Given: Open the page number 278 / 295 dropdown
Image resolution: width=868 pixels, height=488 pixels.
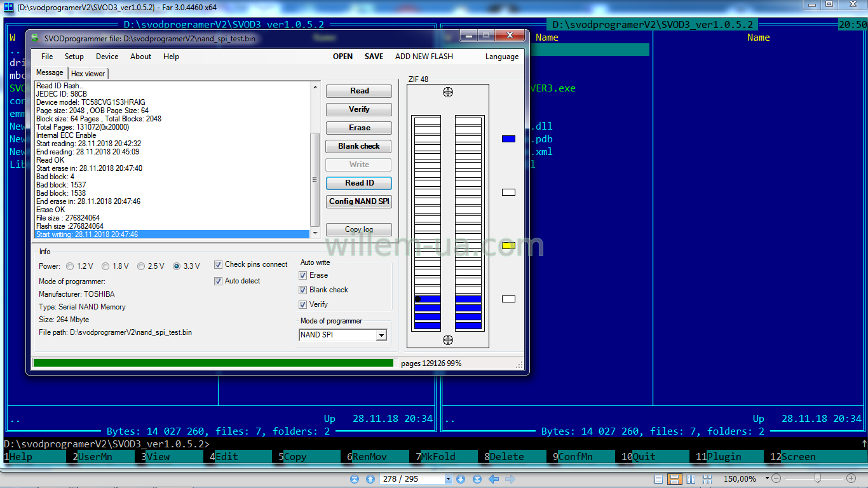Looking at the screenshot, I should point(448,479).
